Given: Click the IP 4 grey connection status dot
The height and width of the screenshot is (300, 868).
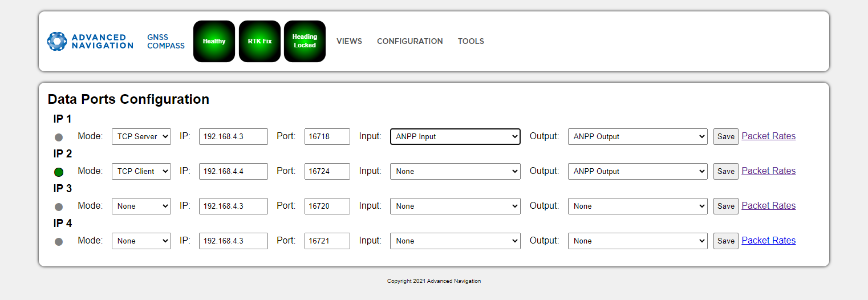Looking at the screenshot, I should 59,242.
